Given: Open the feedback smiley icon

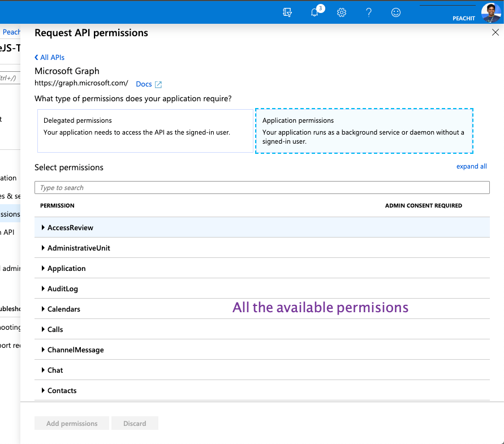Looking at the screenshot, I should tap(396, 12).
